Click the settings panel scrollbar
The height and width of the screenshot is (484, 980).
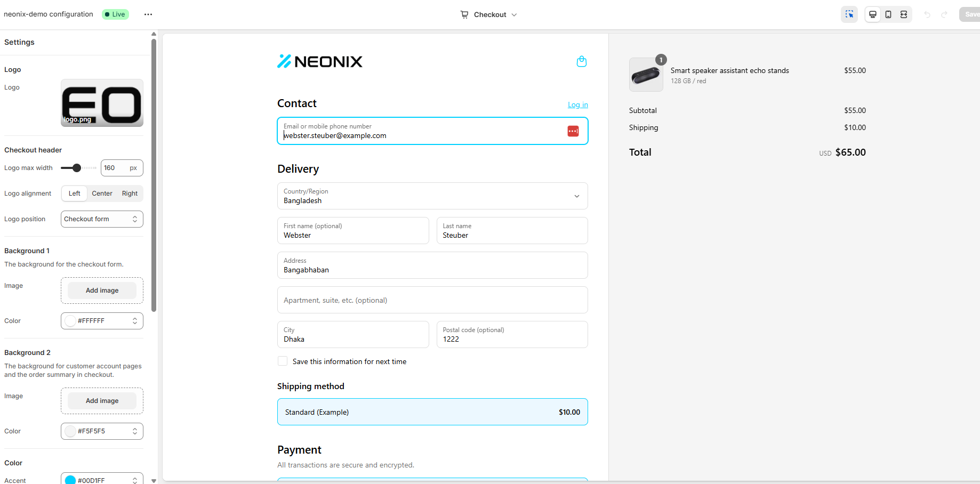154,176
